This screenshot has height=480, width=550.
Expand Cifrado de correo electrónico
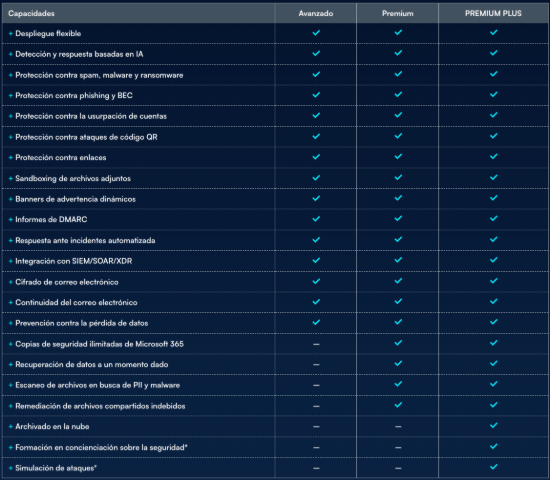[x=11, y=282]
